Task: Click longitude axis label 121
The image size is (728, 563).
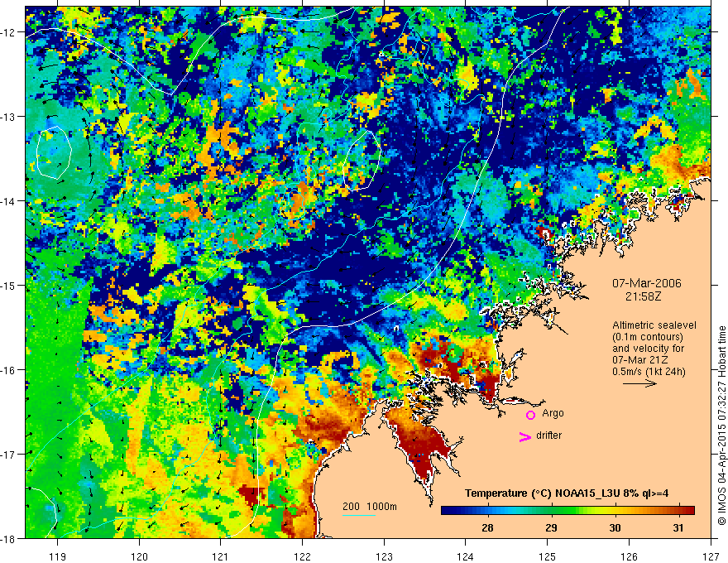Action: [221, 556]
